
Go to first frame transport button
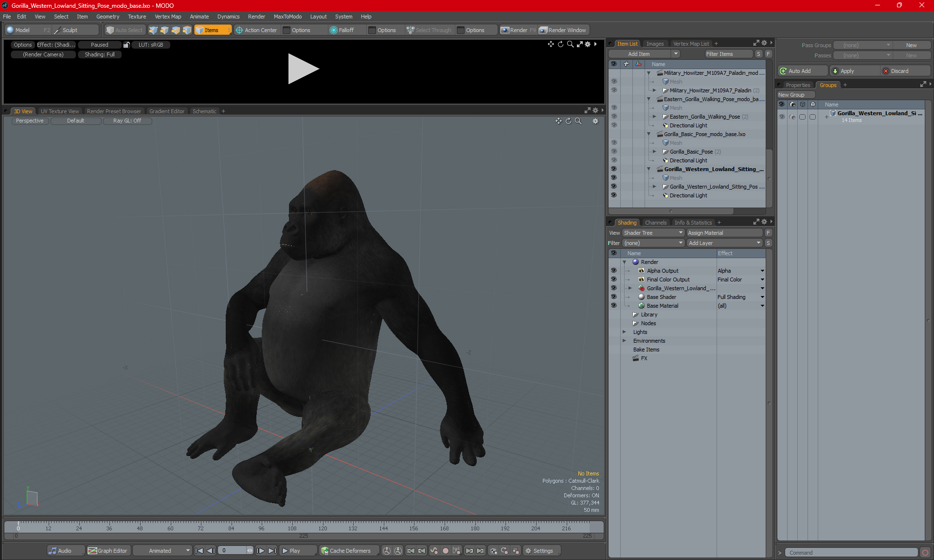tap(199, 551)
